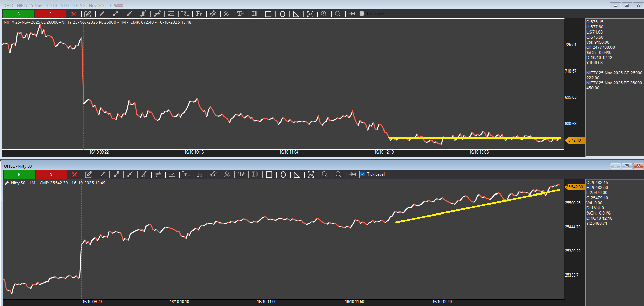Click the text annotation Aa tool in Nifty 50 toolbar
Viewport: 644px width, 306px height.
click(311, 175)
